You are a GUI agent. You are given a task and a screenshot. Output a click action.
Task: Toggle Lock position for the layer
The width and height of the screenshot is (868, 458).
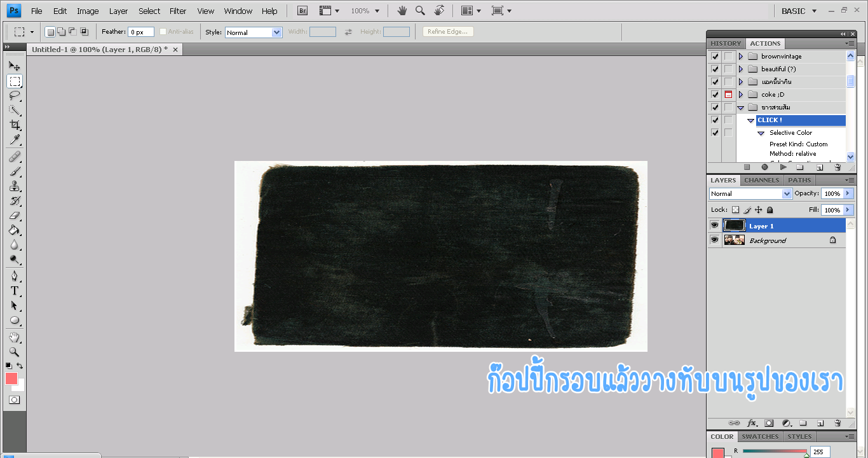[759, 210]
